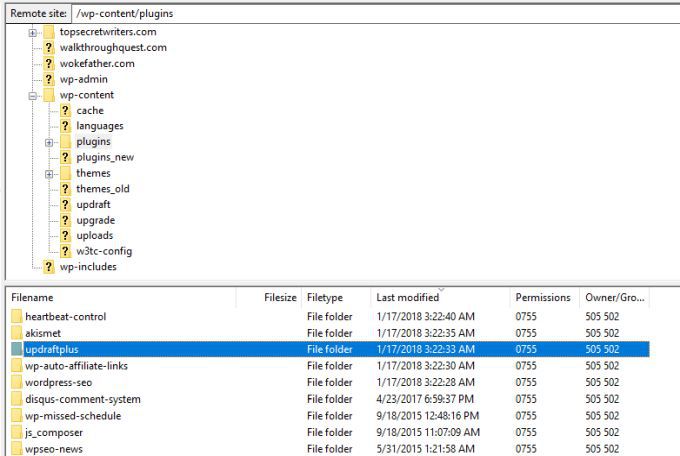
Task: Select the languages directory label
Action: [100, 126]
